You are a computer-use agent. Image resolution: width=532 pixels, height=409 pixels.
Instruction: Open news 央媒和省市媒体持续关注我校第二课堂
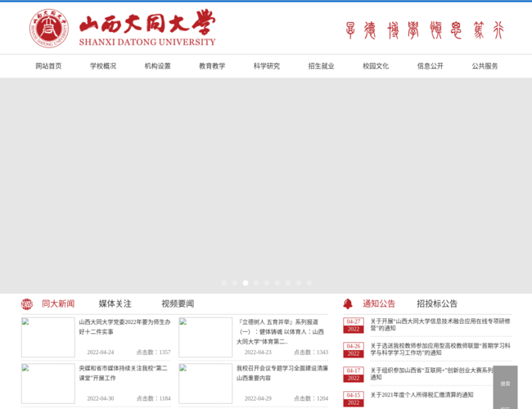(123, 373)
